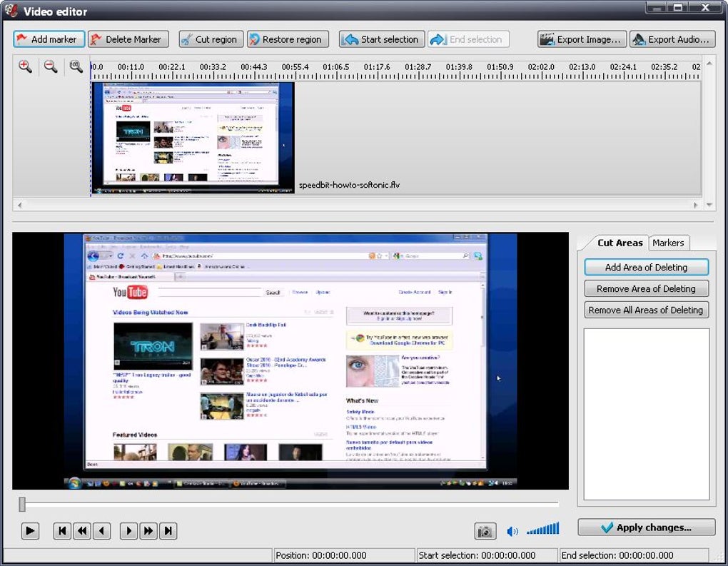Image resolution: width=728 pixels, height=566 pixels.
Task: Click the empty cut areas list box
Action: click(x=647, y=414)
